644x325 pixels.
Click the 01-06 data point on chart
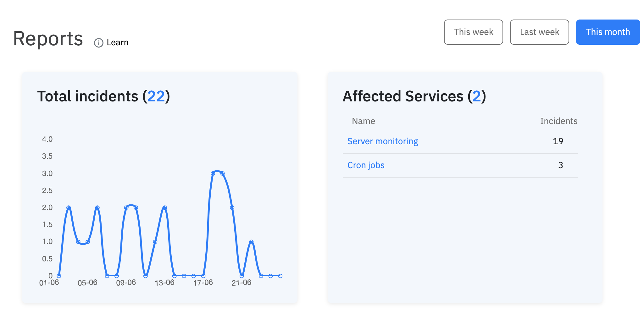tap(59, 276)
